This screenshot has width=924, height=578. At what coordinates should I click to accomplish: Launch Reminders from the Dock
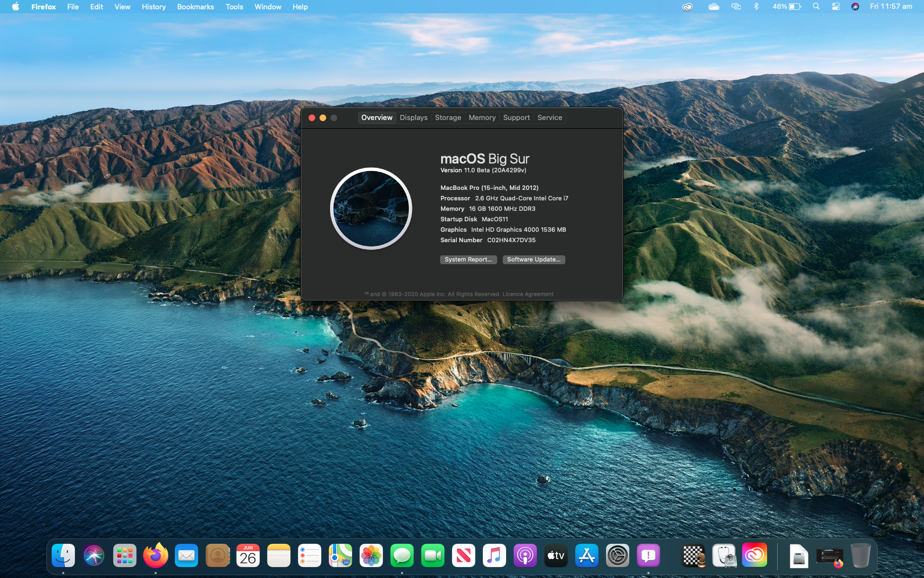click(x=310, y=556)
